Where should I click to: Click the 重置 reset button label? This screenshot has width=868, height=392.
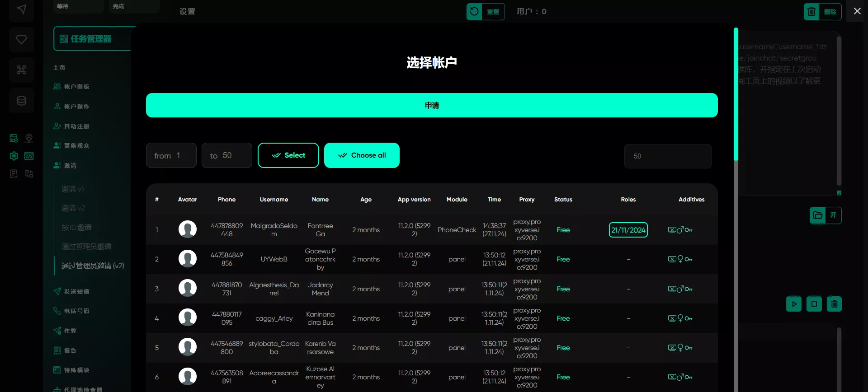pyautogui.click(x=493, y=12)
